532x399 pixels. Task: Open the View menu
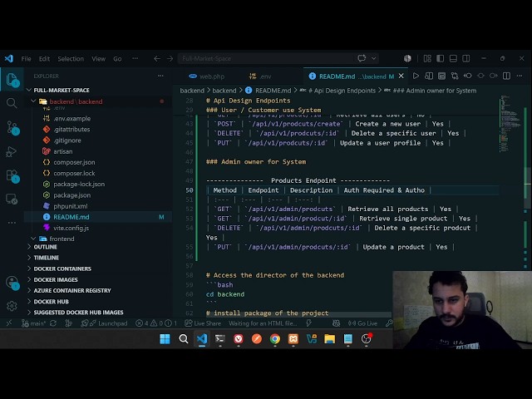(98, 59)
